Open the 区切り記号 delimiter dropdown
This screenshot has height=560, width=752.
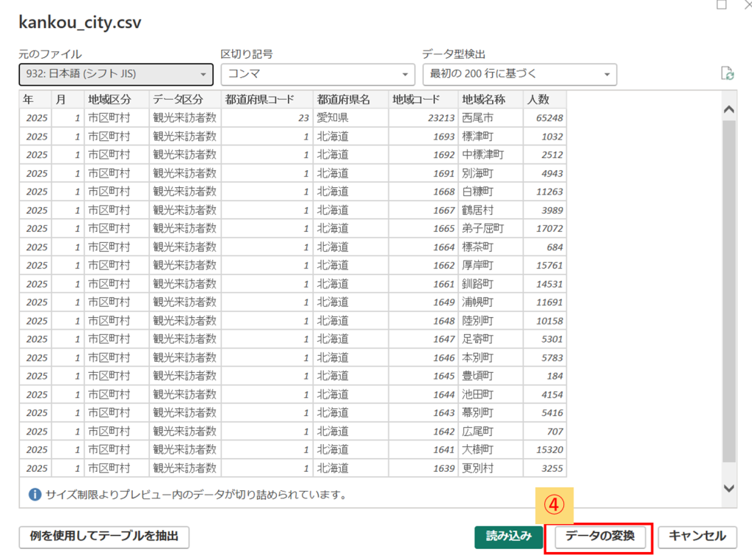pos(317,74)
